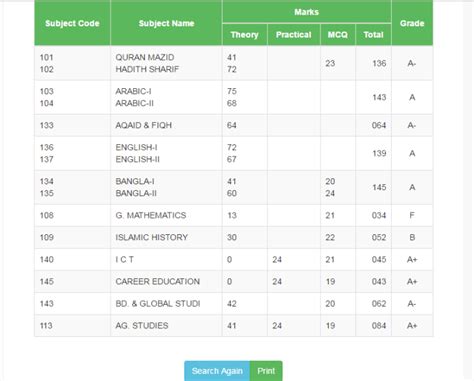The image size is (474, 381).
Task: Select BD. & GLOBAL STUDI subject name
Action: (158, 304)
